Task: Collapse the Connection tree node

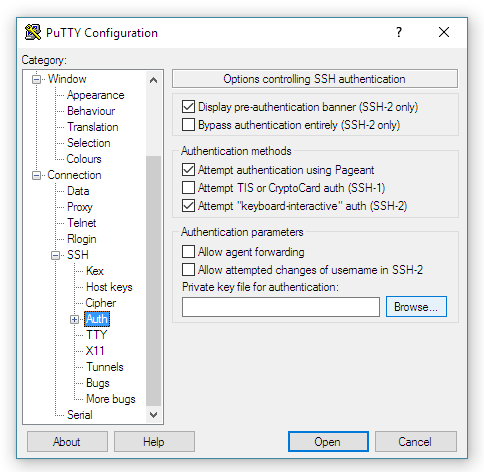Action: 36,175
